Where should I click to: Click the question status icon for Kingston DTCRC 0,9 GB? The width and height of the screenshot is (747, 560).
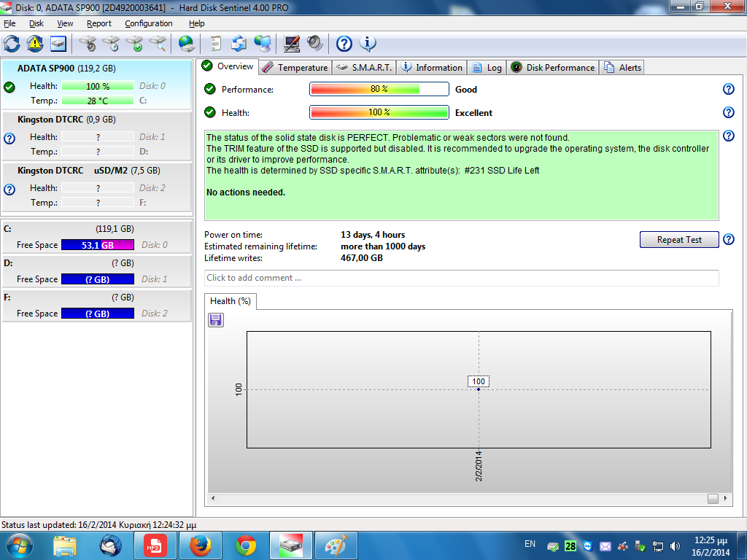pyautogui.click(x=9, y=139)
